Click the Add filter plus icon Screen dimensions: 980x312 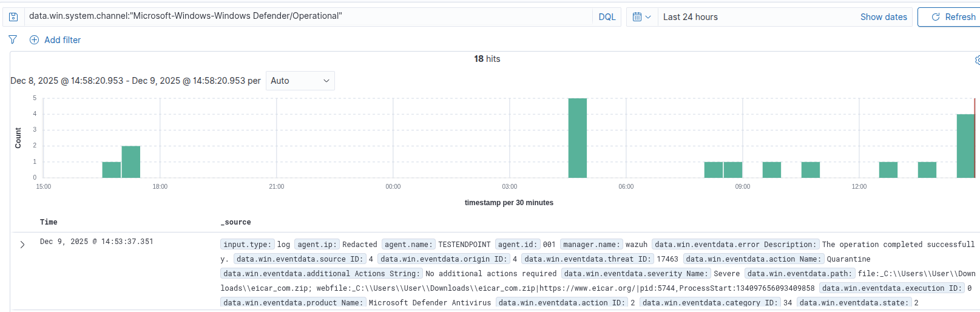(35, 40)
